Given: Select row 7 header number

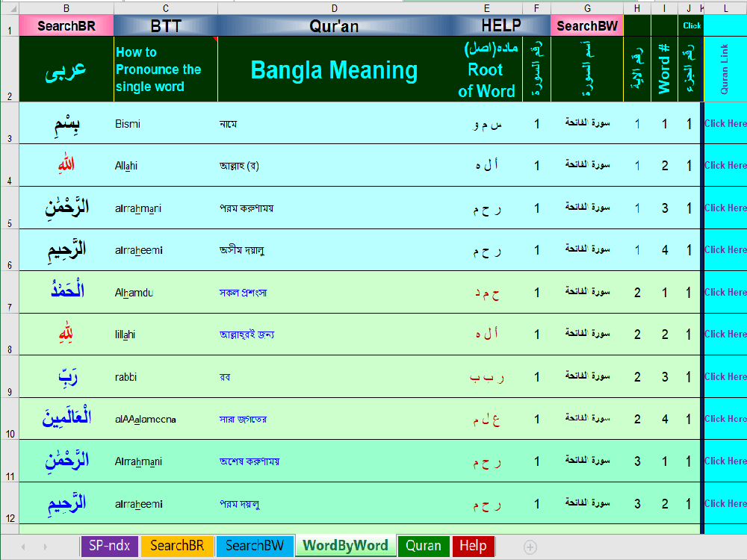Looking at the screenshot, I should (10, 292).
